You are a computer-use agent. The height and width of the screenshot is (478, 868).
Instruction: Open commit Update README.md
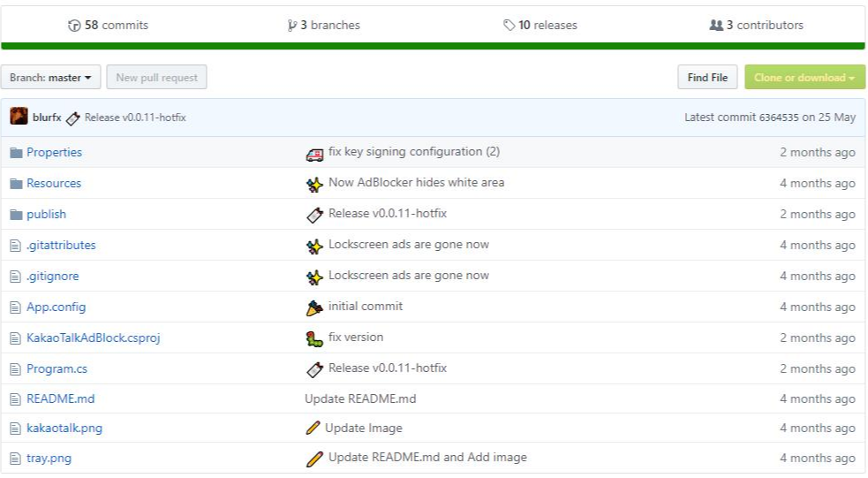coord(360,398)
